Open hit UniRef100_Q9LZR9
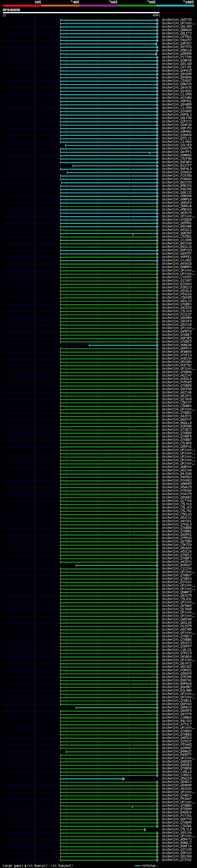The height and width of the screenshot is (868, 197). click(x=176, y=26)
